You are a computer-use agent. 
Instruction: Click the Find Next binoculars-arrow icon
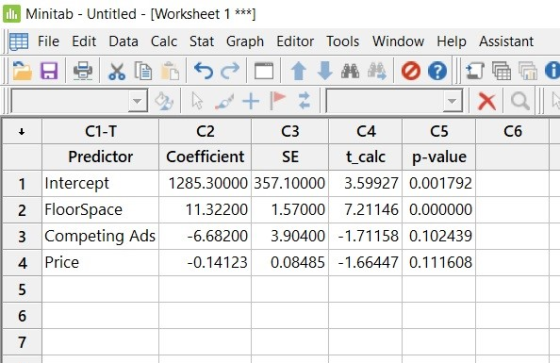(376, 71)
